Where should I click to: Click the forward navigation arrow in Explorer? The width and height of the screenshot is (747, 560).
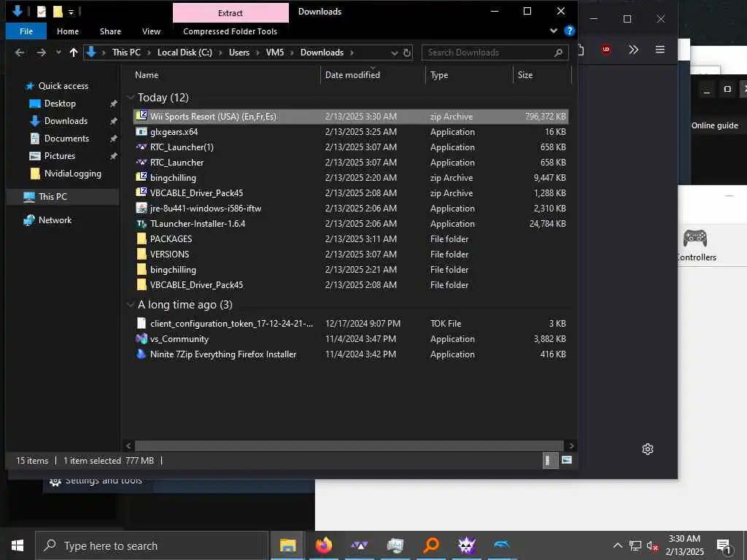(42, 52)
